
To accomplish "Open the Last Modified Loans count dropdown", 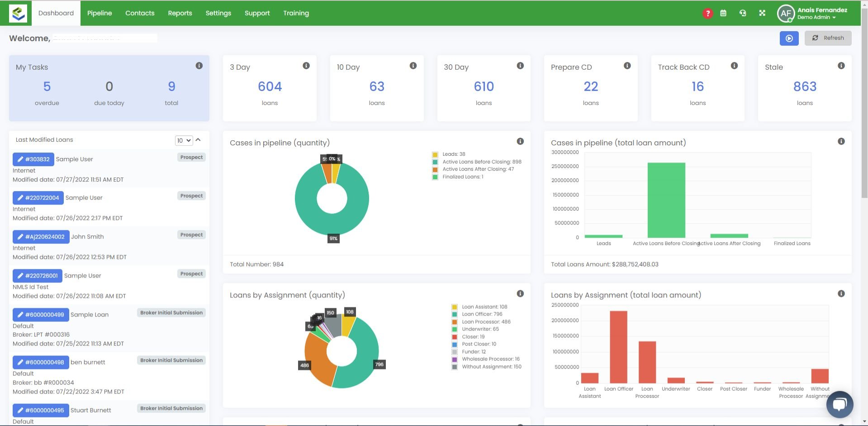I will coord(184,140).
